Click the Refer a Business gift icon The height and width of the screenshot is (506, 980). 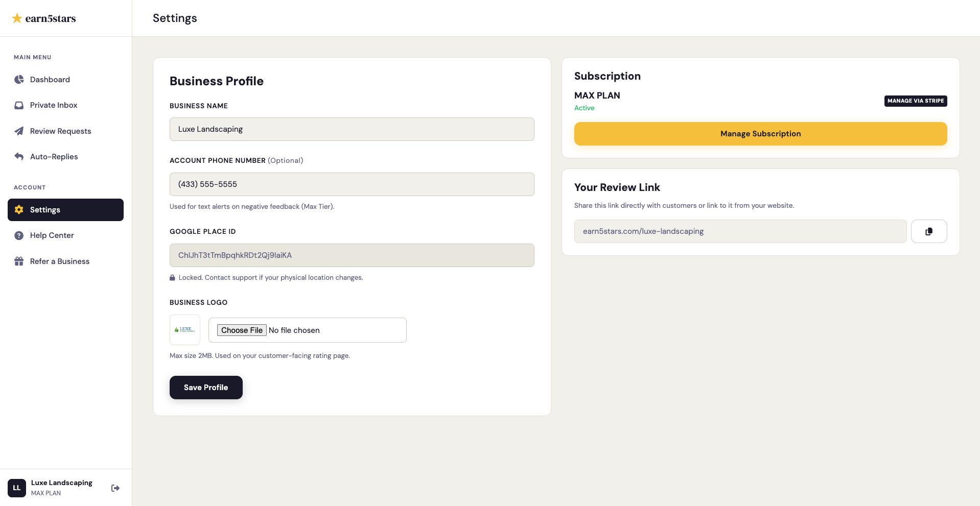[x=18, y=261]
